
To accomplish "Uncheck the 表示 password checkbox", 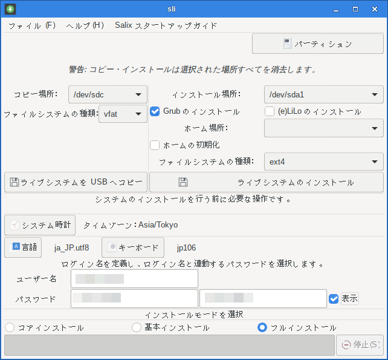I will pos(334,299).
